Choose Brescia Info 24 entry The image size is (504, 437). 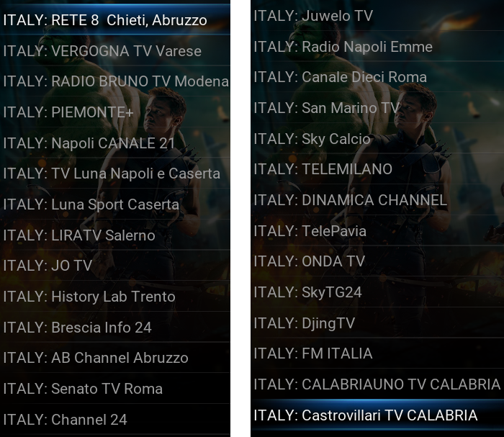pyautogui.click(x=114, y=328)
